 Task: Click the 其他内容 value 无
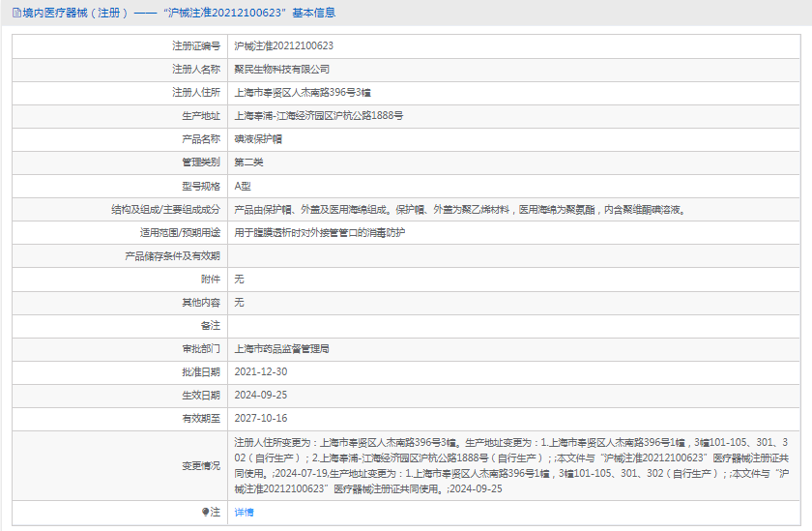[x=239, y=303]
